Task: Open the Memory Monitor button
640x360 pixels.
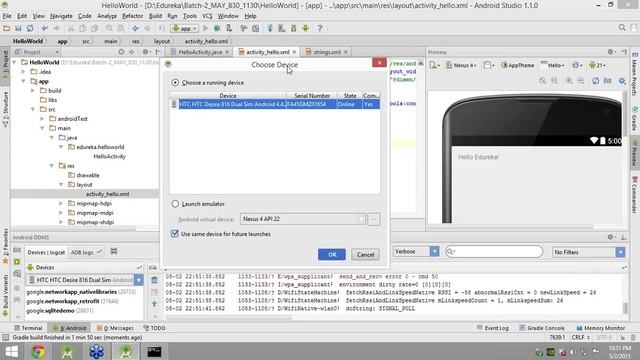Action: (601, 328)
